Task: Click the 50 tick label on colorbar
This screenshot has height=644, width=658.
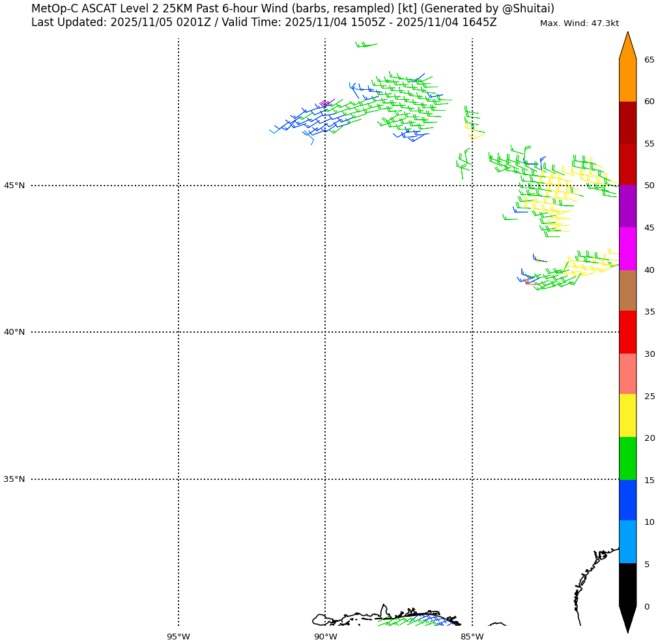Action: click(649, 186)
